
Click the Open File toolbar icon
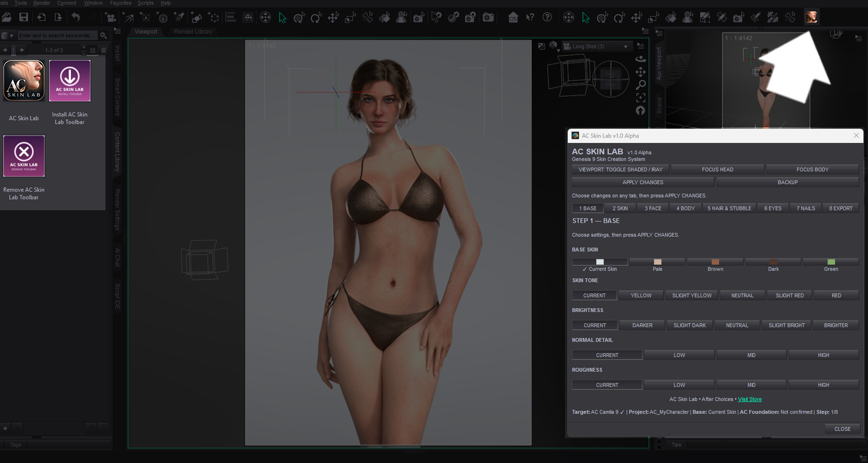point(7,17)
